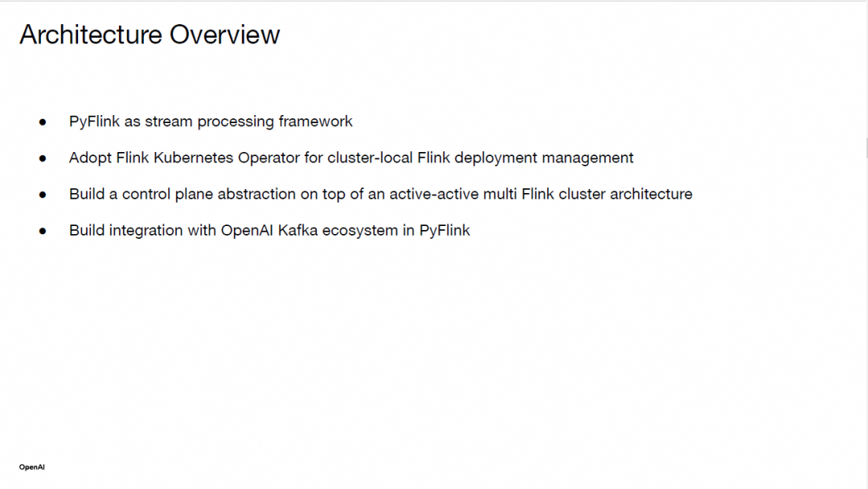Click the bullet marker before Build integration
868x489 pixels.
[x=43, y=232]
